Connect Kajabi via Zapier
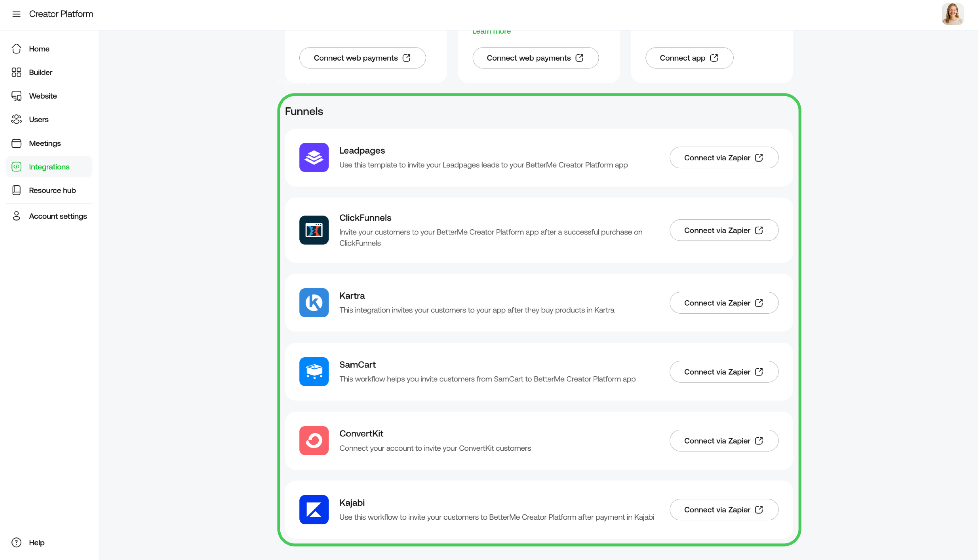Image resolution: width=978 pixels, height=560 pixels. point(724,510)
